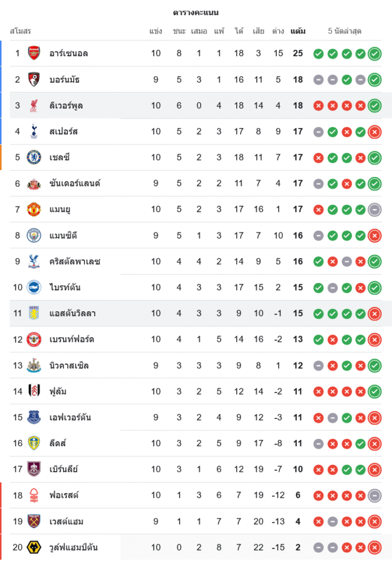Click Arsenal's most recent match result icon
Screen dimensions: 392x567
(374, 54)
